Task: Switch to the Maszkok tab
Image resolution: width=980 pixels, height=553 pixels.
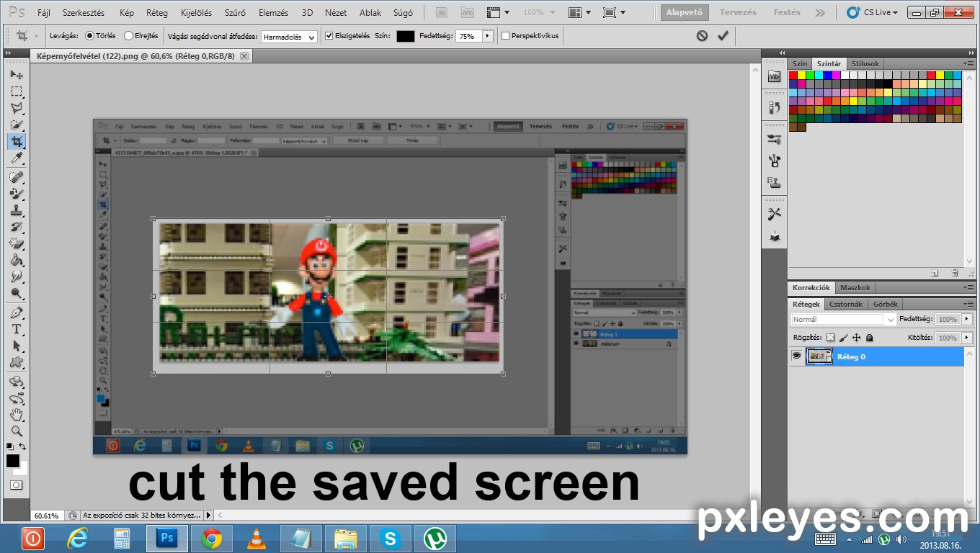Action: 855,287
